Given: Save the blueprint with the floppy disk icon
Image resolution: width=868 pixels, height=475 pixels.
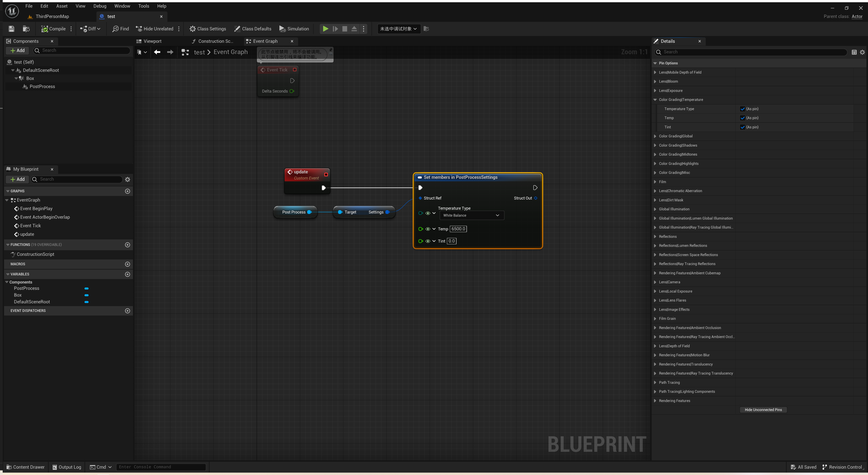Looking at the screenshot, I should [x=11, y=29].
